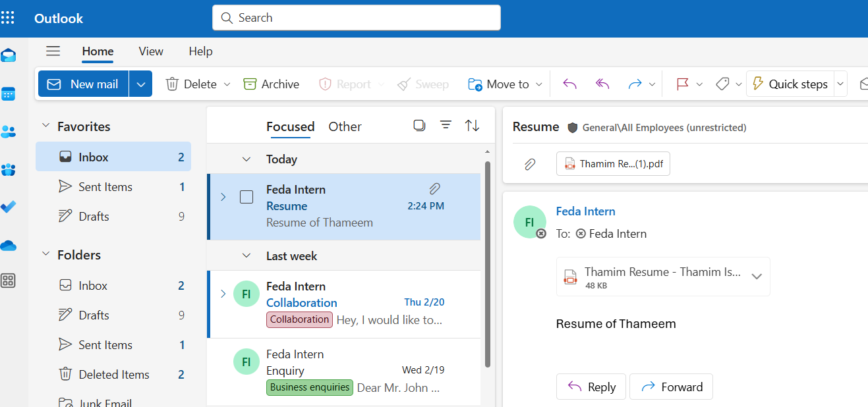The width and height of the screenshot is (868, 407).
Task: Collapse the Folders section
Action: tap(46, 254)
